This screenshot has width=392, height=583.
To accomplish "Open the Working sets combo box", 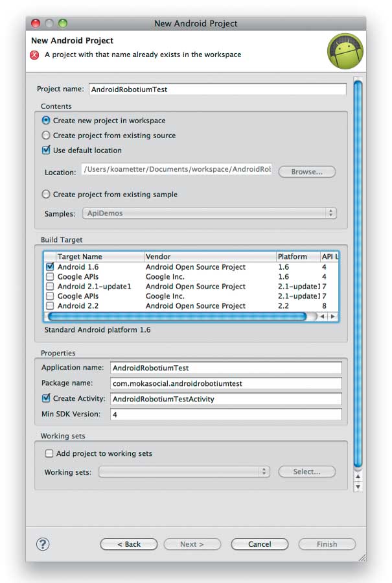I will pyautogui.click(x=184, y=471).
